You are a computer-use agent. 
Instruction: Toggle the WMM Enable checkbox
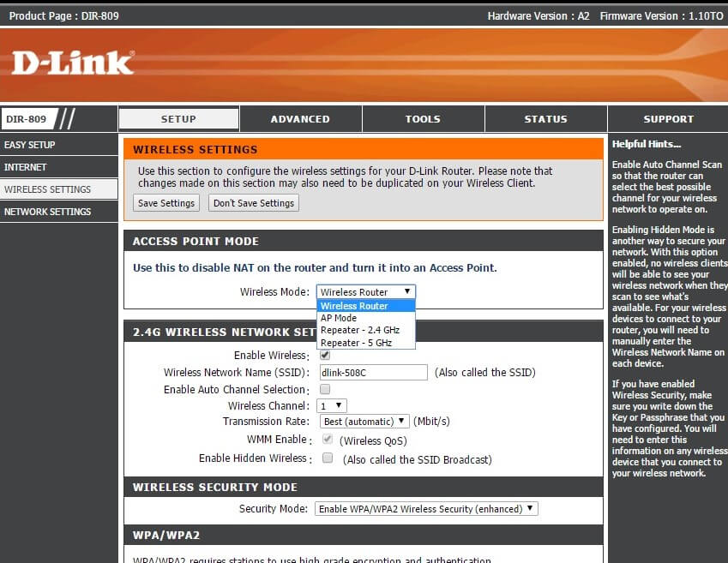[328, 439]
